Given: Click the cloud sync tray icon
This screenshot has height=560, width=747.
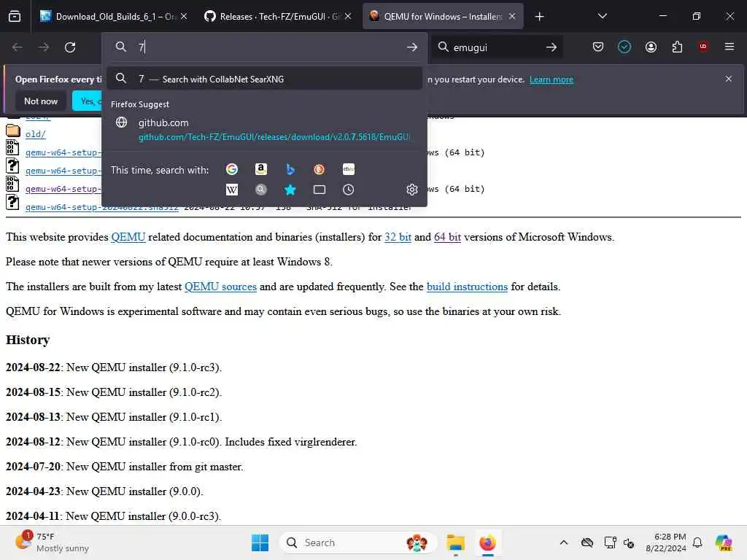Looking at the screenshot, I should tap(587, 542).
